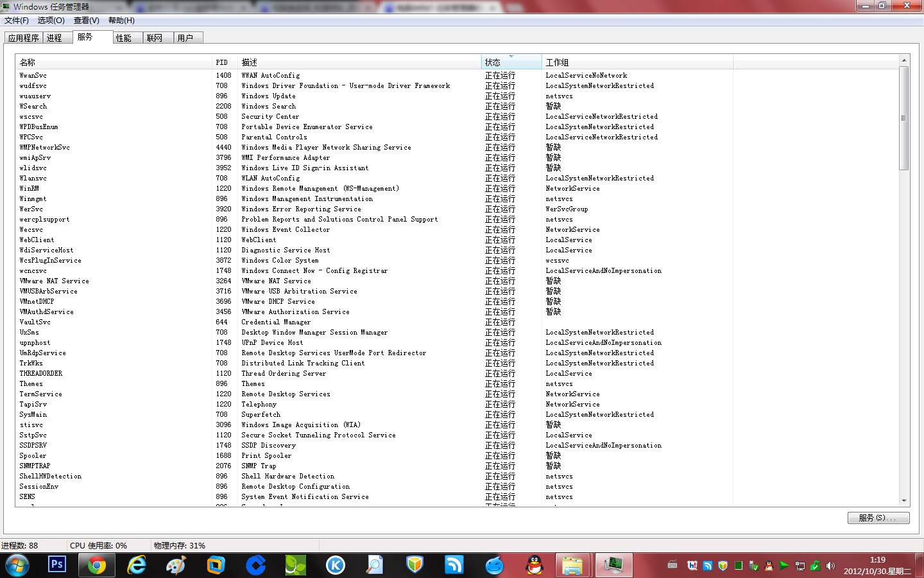
Task: Select the WSearch service name
Action: click(33, 106)
